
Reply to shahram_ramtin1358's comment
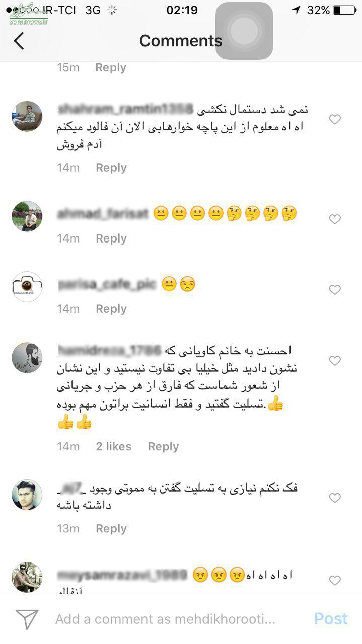pos(111,168)
